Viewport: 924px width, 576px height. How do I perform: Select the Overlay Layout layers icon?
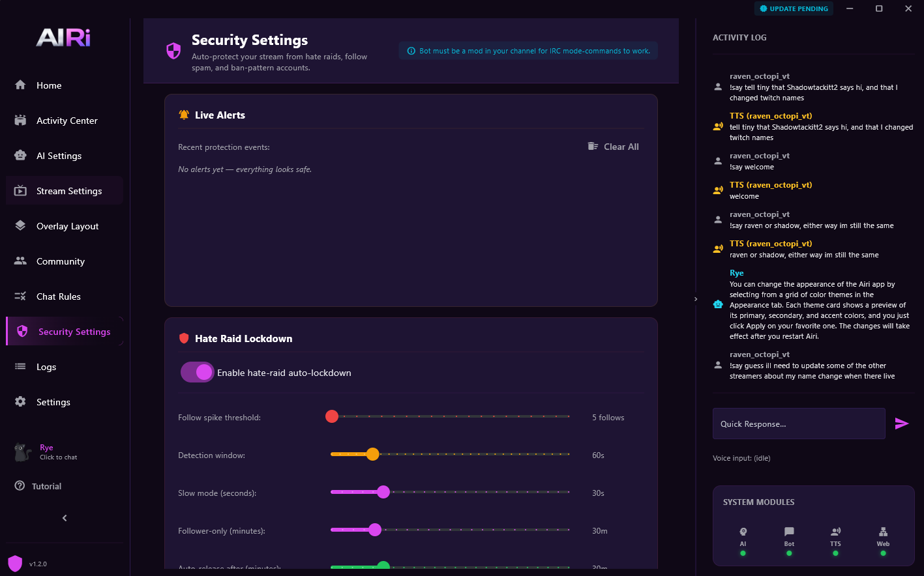20,225
